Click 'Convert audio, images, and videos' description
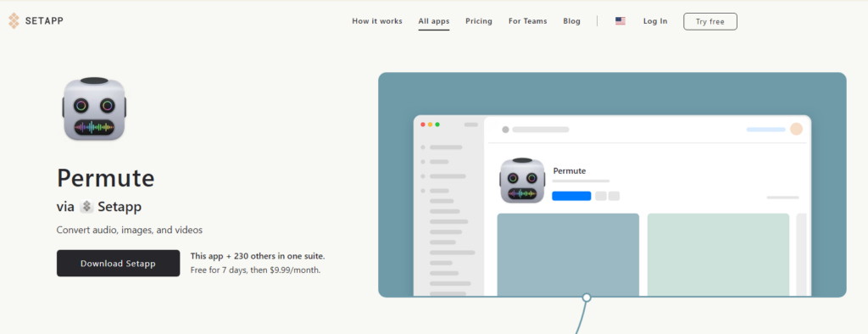 (x=130, y=230)
